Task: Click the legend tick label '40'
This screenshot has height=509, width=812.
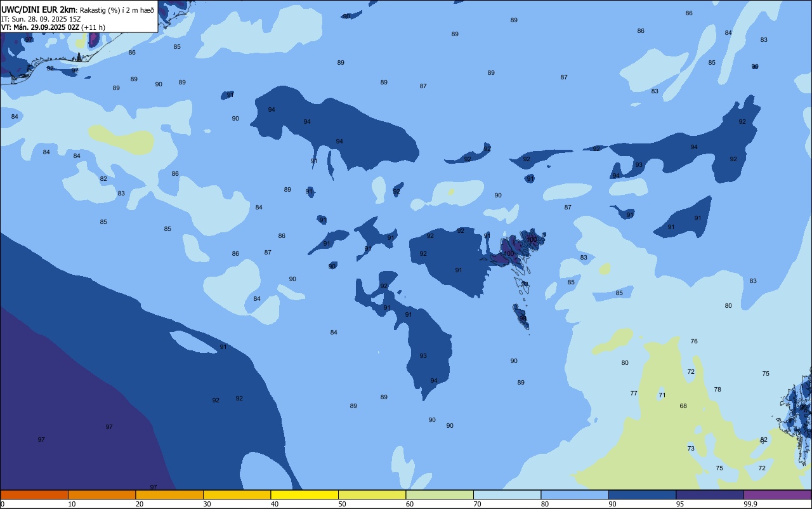Action: click(275, 504)
